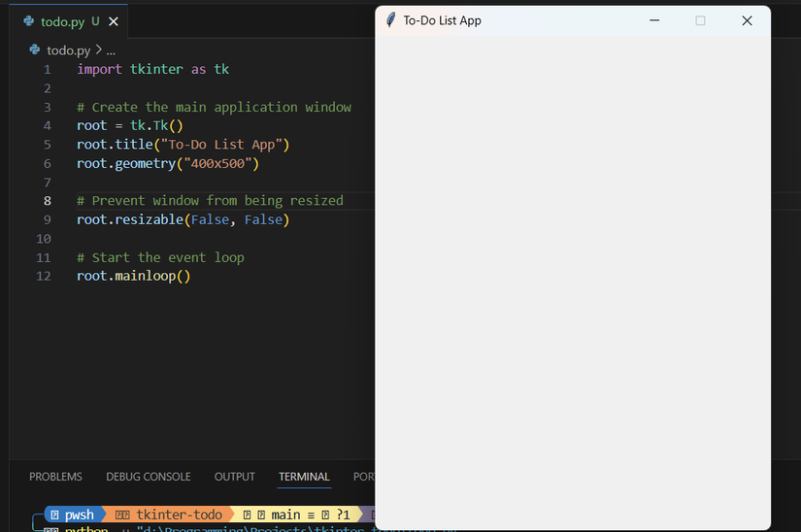
Task: Click the main git branch prompt segment
Action: 296,515
